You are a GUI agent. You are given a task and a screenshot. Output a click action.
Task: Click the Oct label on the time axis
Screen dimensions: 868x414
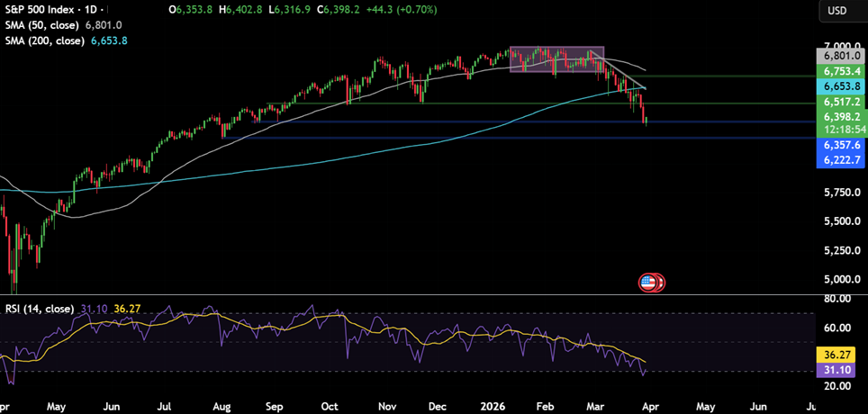(331, 406)
